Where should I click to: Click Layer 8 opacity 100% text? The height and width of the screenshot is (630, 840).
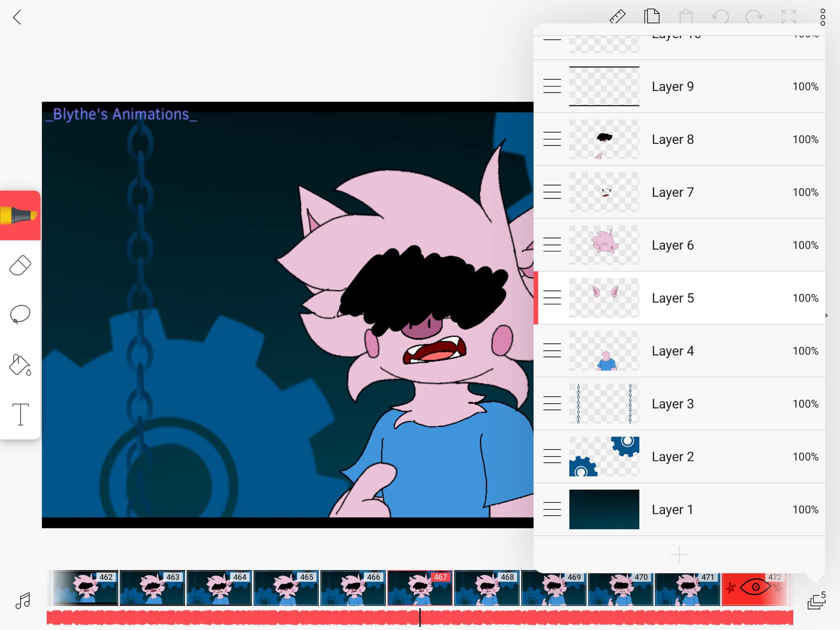coord(805,139)
